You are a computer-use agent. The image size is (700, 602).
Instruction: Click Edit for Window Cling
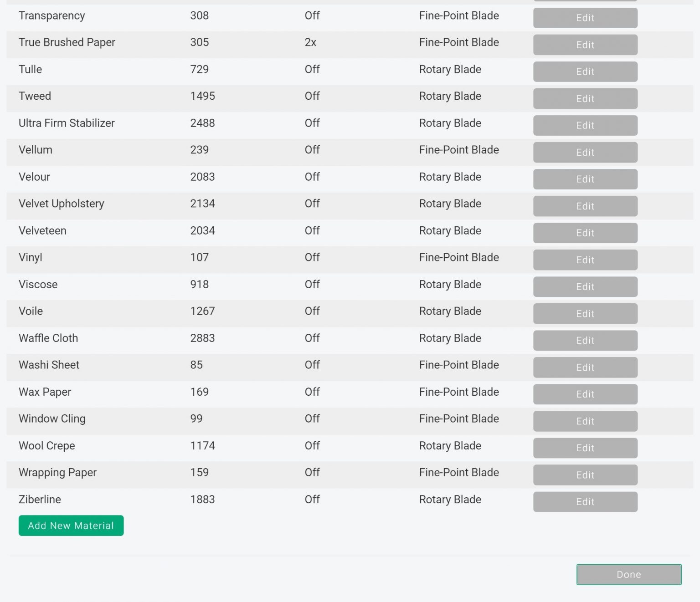pyautogui.click(x=585, y=421)
